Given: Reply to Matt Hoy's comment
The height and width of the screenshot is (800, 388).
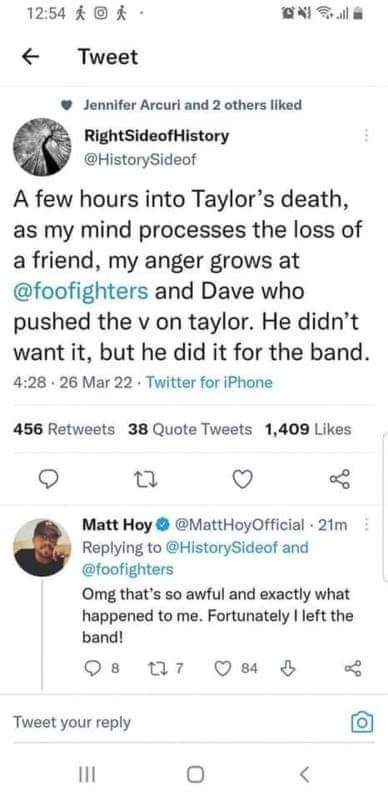Looking at the screenshot, I should pyautogui.click(x=92, y=668).
